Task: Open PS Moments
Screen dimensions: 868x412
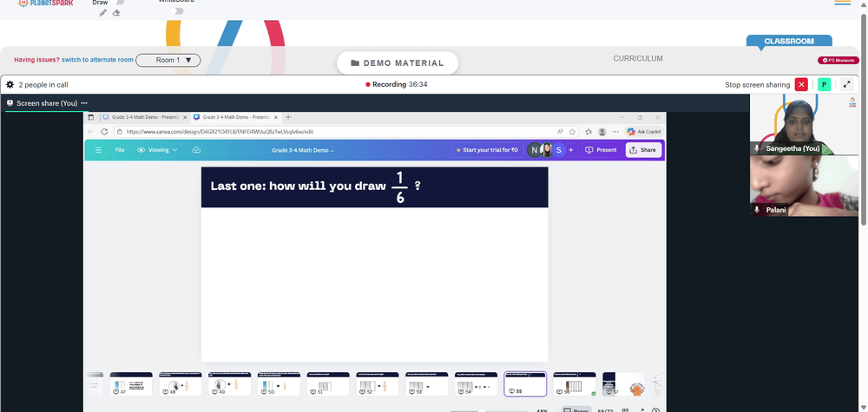Action: (838, 60)
